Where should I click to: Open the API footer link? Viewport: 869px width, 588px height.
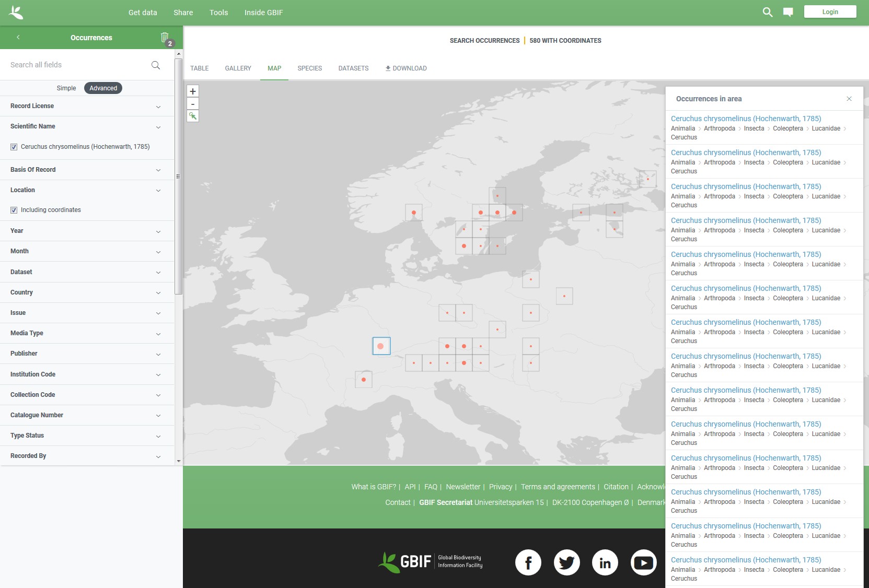coord(410,487)
